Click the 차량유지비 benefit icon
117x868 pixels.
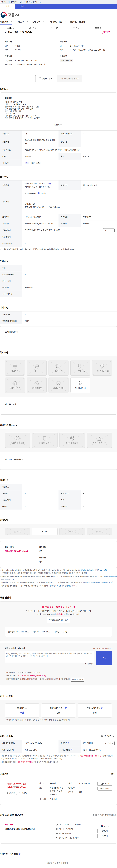pyautogui.click(x=58, y=368)
